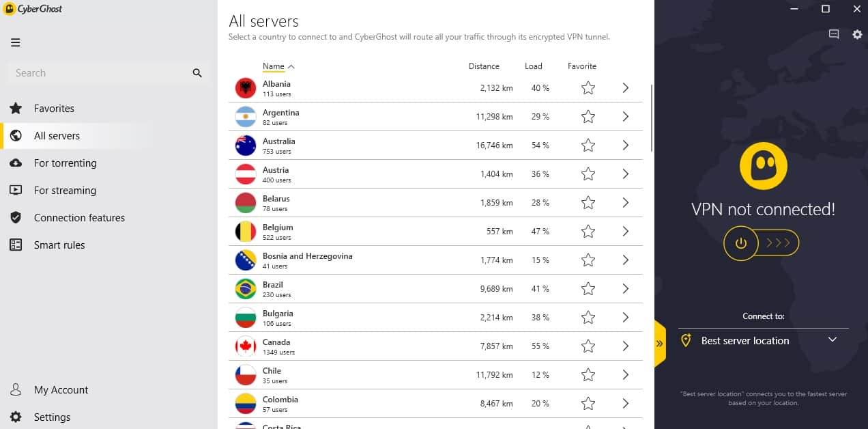Open the Best server location dropdown
This screenshot has width=868, height=429.
763,340
